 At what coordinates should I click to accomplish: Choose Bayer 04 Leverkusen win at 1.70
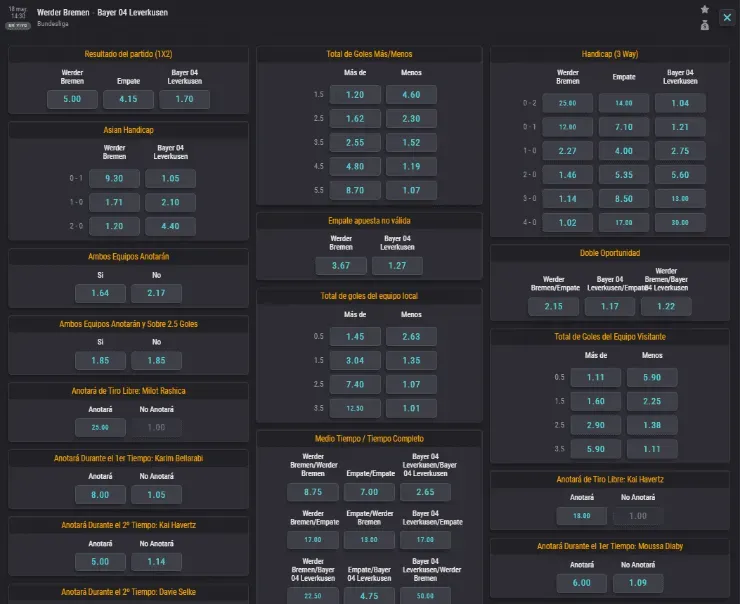click(184, 99)
